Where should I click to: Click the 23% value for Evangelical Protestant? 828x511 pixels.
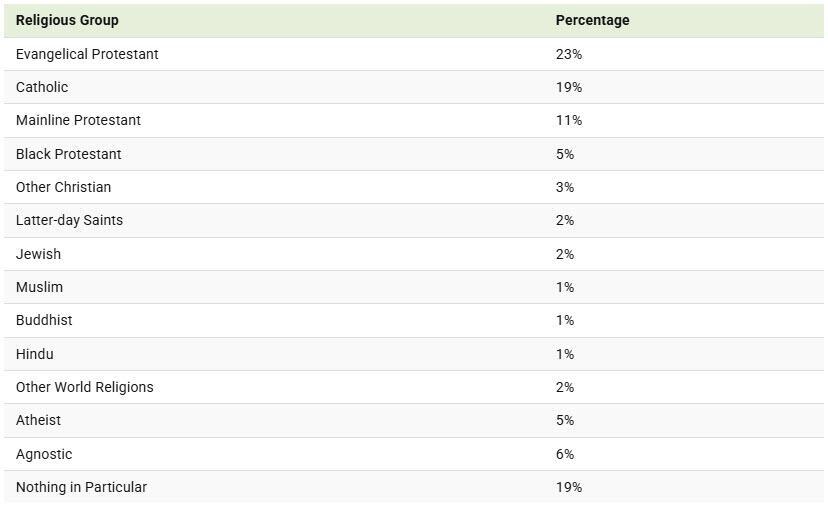point(568,54)
